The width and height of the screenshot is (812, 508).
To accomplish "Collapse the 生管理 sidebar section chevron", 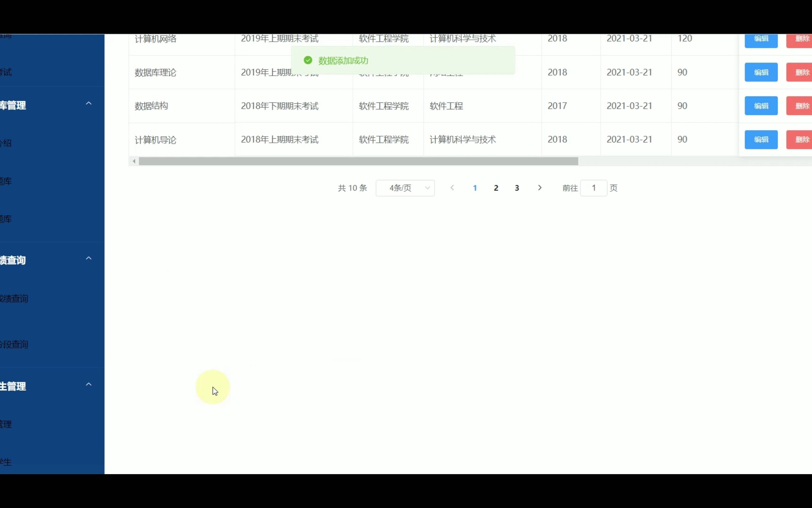I will 89,384.
